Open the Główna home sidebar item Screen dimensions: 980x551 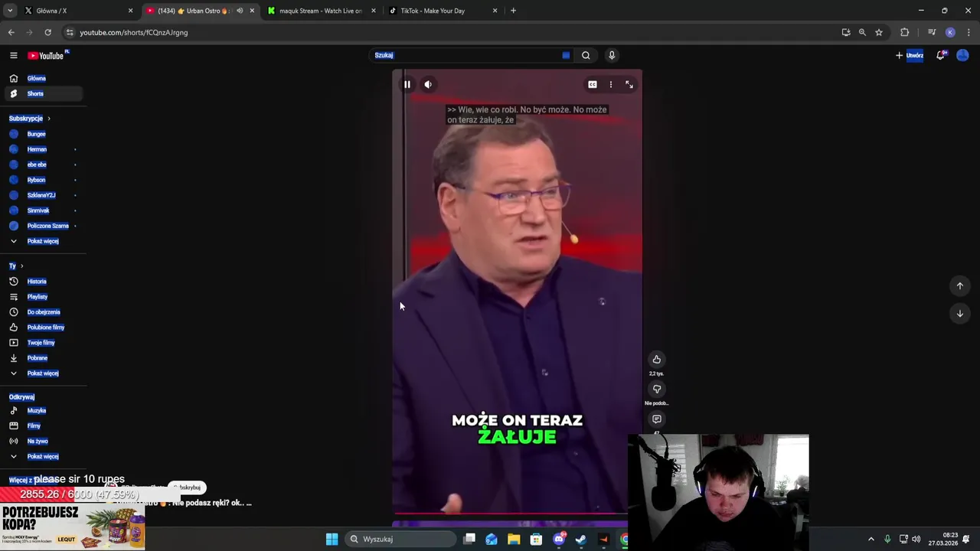click(x=43, y=78)
